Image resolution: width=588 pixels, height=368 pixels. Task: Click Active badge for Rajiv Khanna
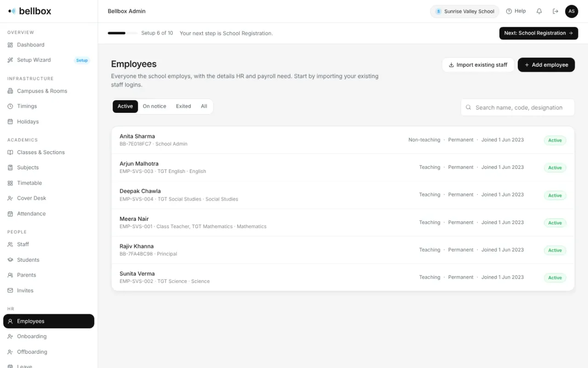(x=555, y=250)
